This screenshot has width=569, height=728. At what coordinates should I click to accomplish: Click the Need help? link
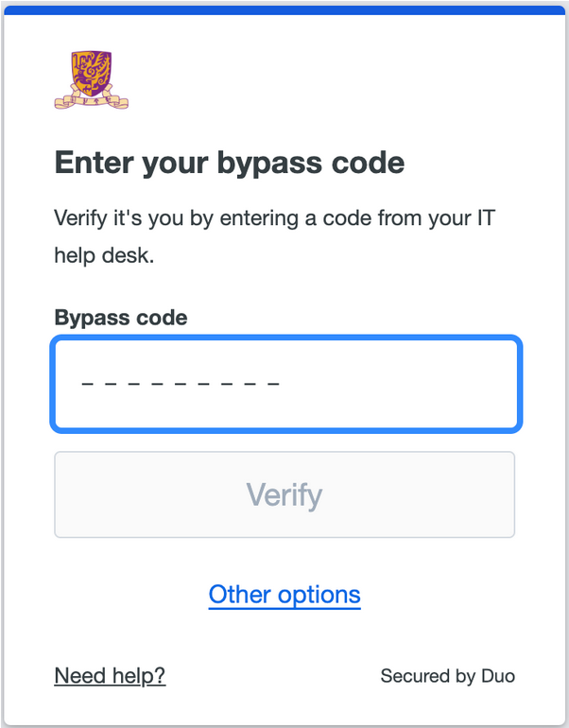(110, 675)
